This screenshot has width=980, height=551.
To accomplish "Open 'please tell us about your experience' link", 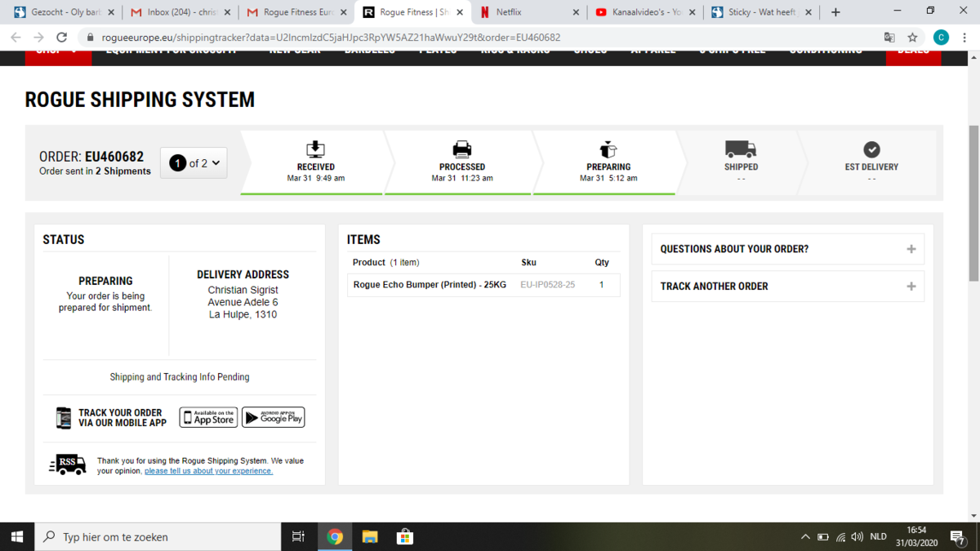I will (208, 471).
